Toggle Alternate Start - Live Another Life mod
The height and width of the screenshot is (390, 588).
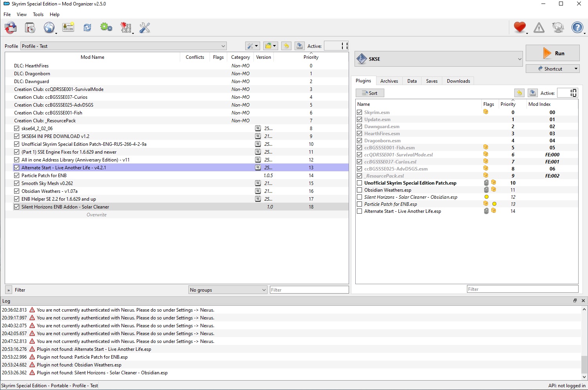tap(16, 167)
